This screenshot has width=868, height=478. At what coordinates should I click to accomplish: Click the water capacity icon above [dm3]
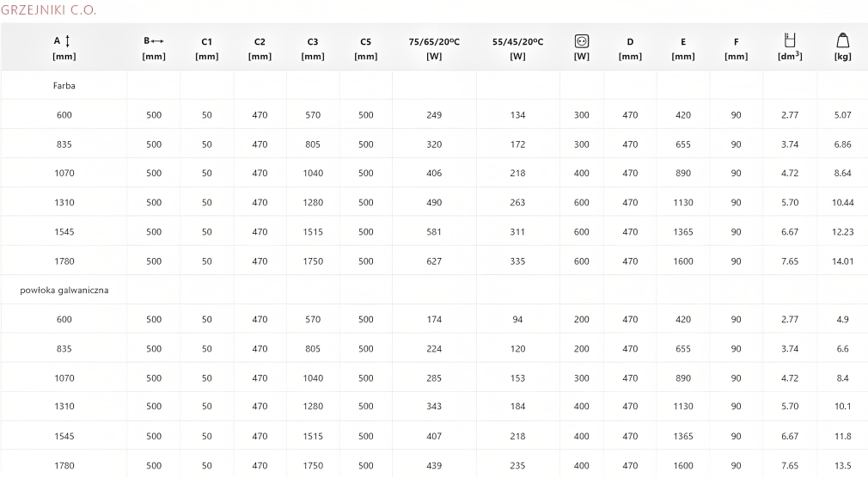pyautogui.click(x=789, y=40)
